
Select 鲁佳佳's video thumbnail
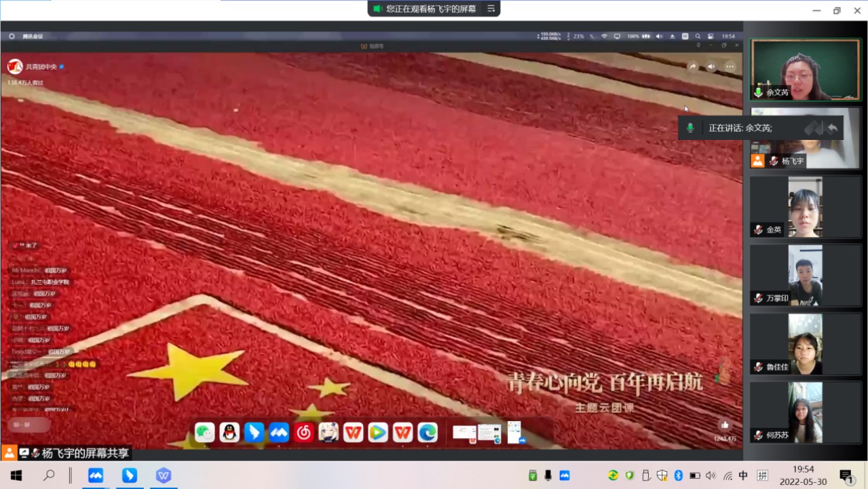[805, 344]
